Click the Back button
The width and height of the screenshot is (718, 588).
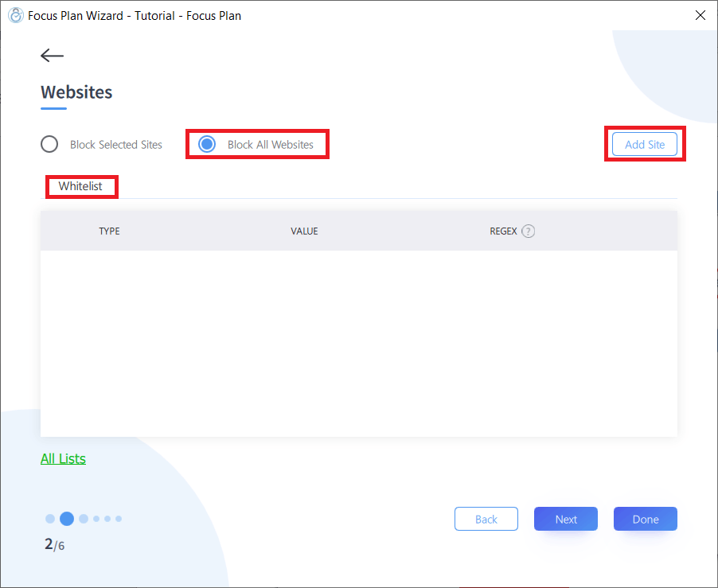pos(486,518)
